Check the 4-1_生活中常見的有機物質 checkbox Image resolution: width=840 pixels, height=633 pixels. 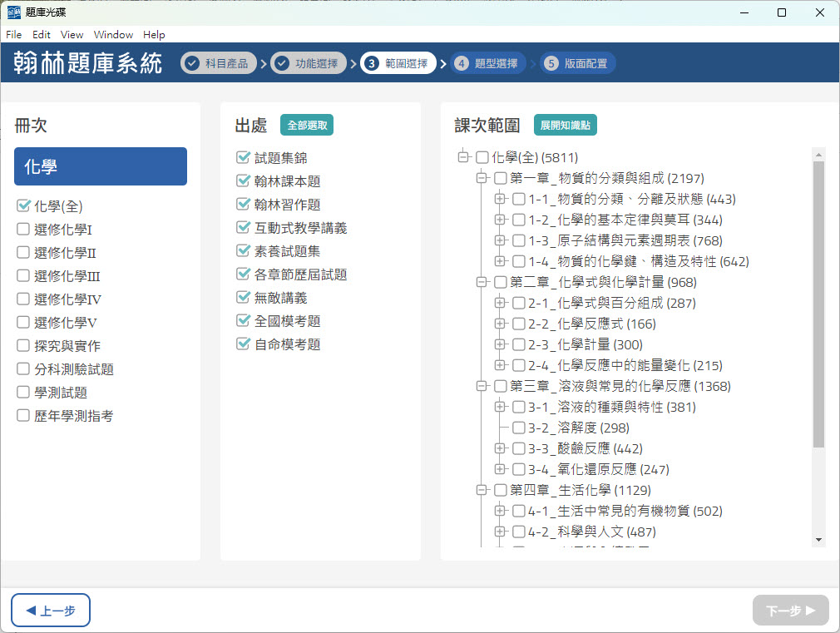[x=519, y=511]
